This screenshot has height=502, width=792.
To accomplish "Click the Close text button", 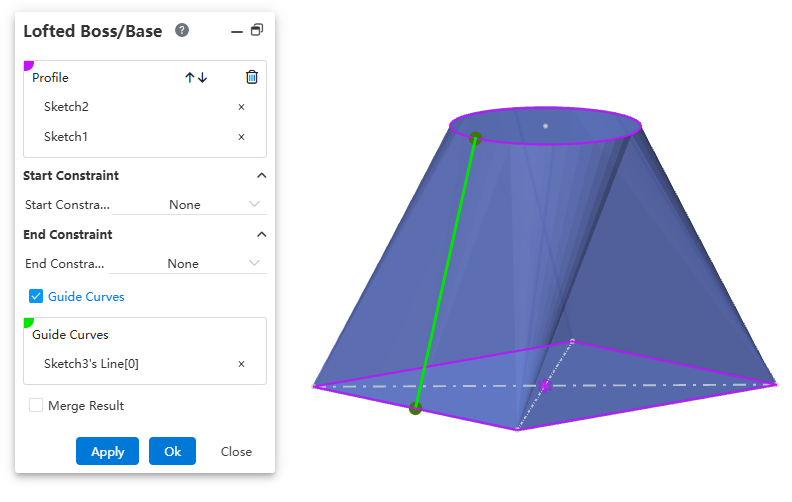I will pos(236,451).
